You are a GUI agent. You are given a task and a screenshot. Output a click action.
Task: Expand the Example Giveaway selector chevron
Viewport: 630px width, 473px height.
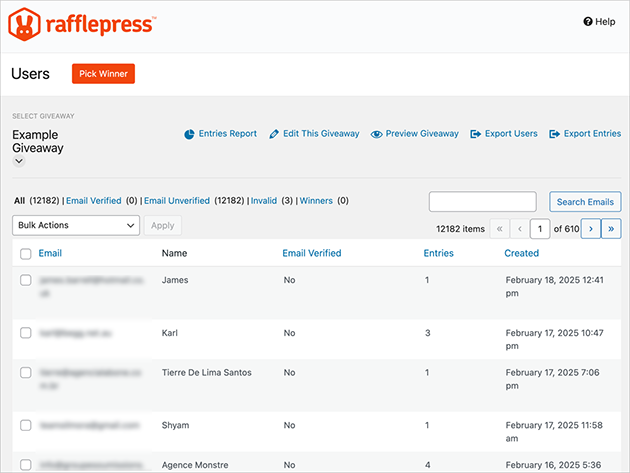click(x=19, y=161)
